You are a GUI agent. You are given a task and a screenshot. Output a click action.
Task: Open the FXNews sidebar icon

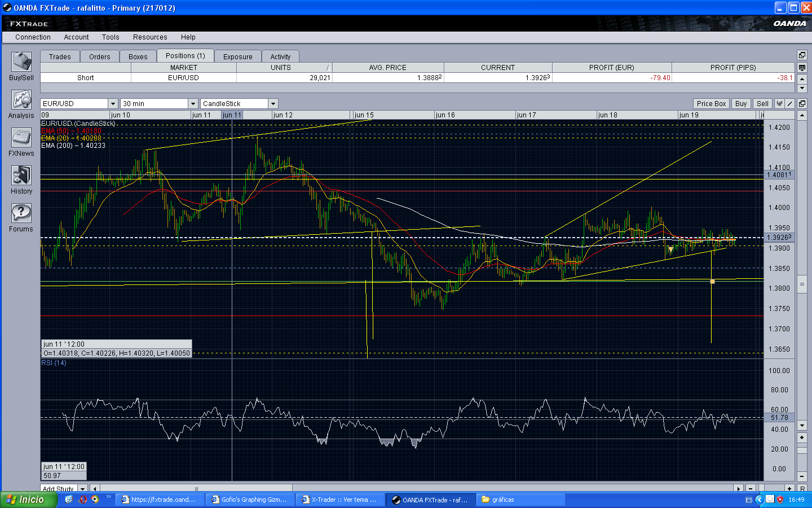pyautogui.click(x=21, y=138)
